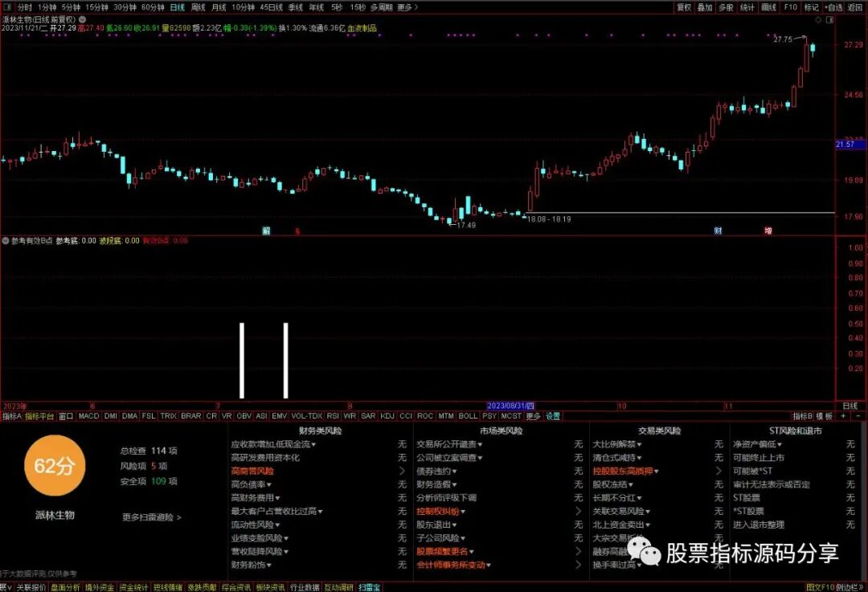Switch to 分时 intraday view
Screen dimensions: 868x592
pyautogui.click(x=24, y=7)
